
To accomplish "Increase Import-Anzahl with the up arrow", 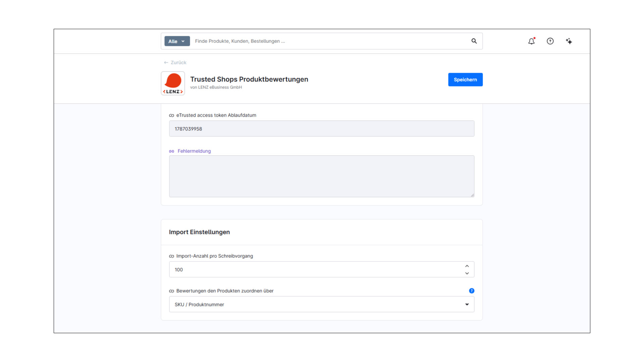I will point(467,266).
